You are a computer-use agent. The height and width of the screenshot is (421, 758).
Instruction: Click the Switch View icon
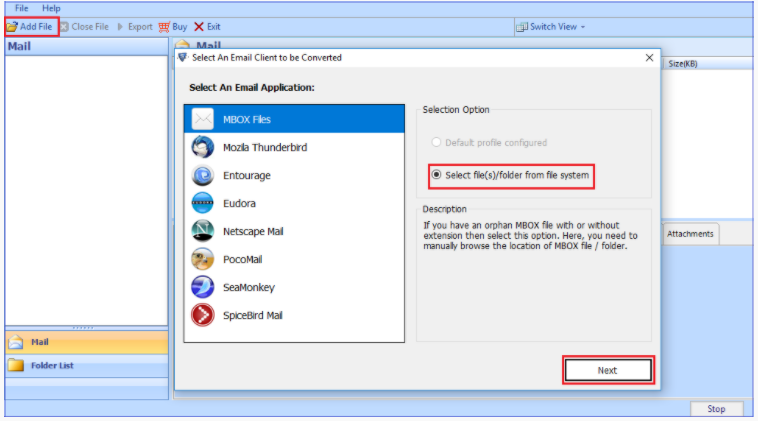522,27
